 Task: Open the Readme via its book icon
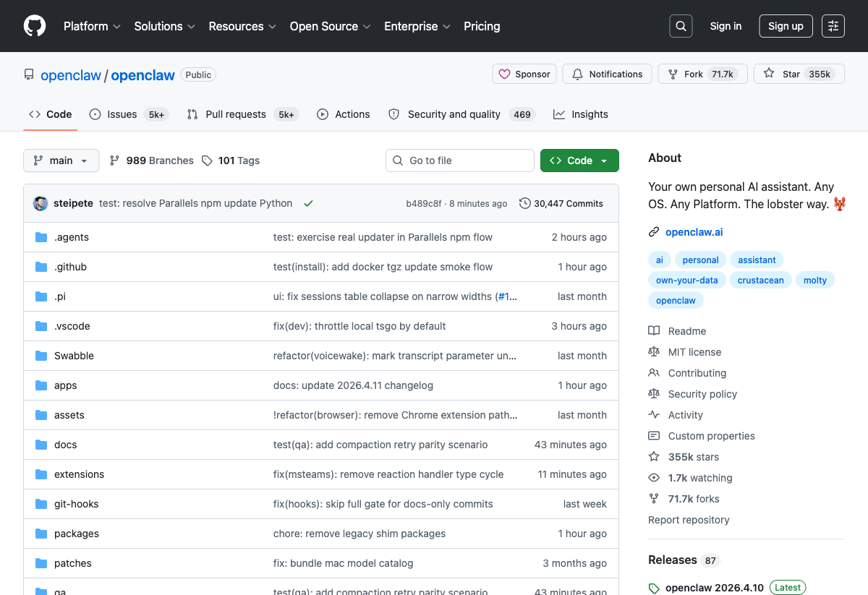coord(654,330)
